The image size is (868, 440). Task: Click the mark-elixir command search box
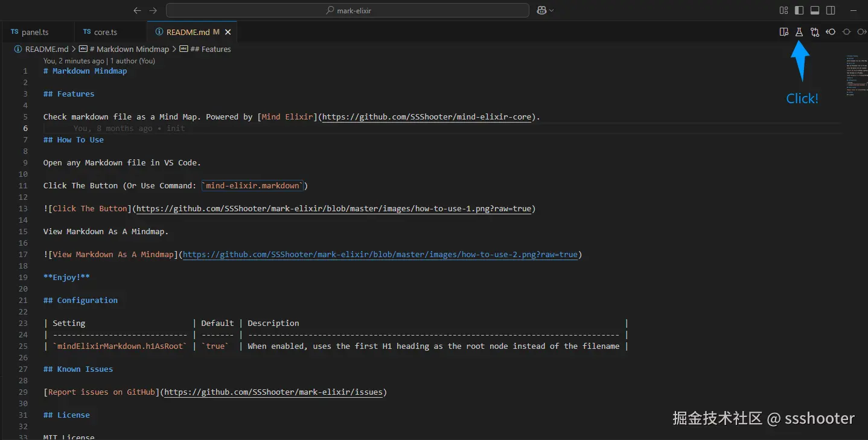pyautogui.click(x=348, y=10)
